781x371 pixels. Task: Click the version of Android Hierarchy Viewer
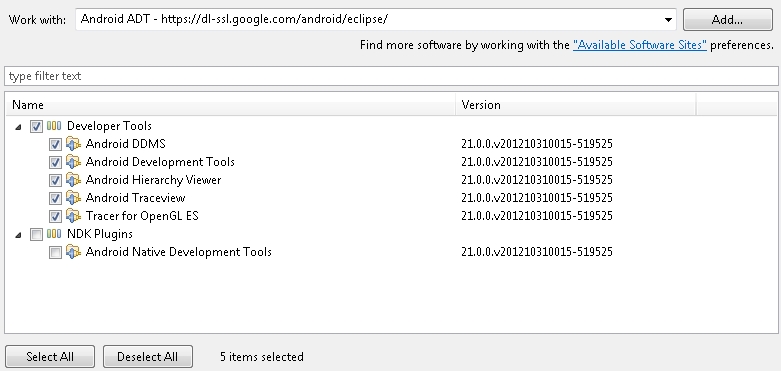pyautogui.click(x=537, y=180)
